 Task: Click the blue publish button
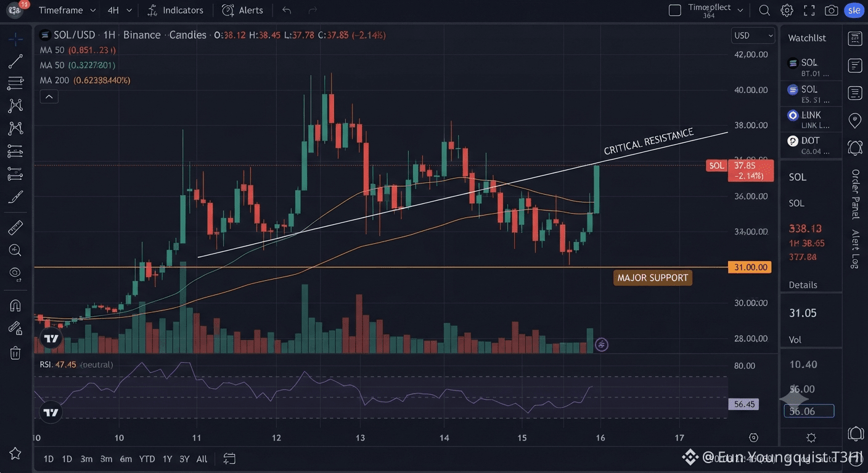(854, 10)
